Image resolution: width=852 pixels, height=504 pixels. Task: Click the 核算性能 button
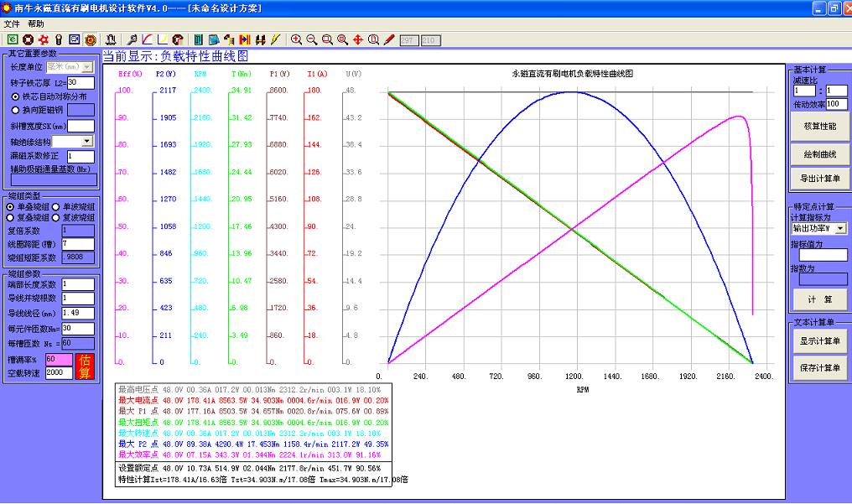tap(820, 126)
